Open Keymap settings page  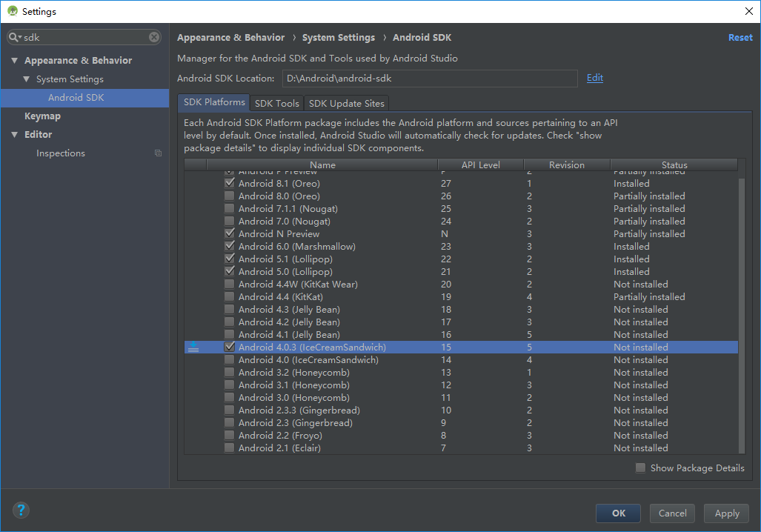point(43,116)
